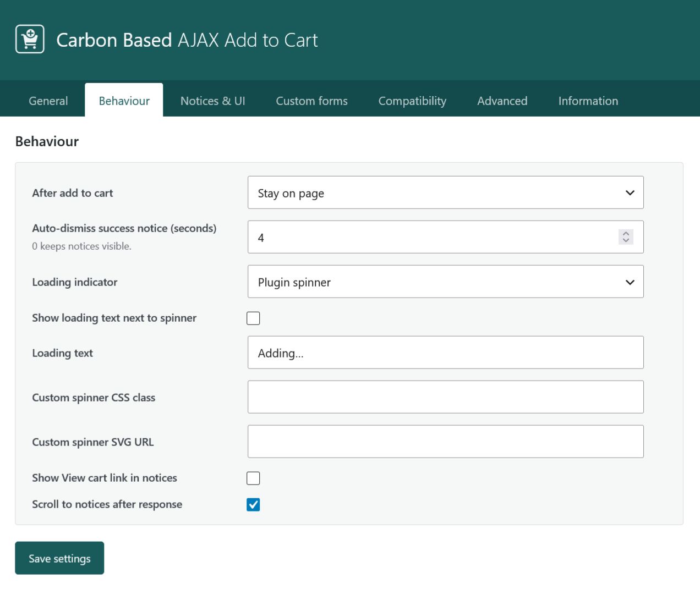
Task: Click the '0 keeps notices visible.' hint text
Action: (81, 246)
